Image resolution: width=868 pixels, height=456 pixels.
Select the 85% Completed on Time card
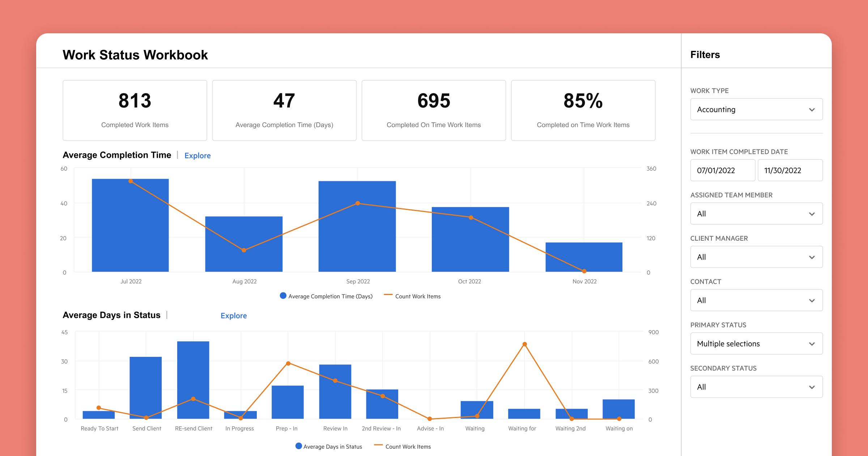click(x=583, y=110)
